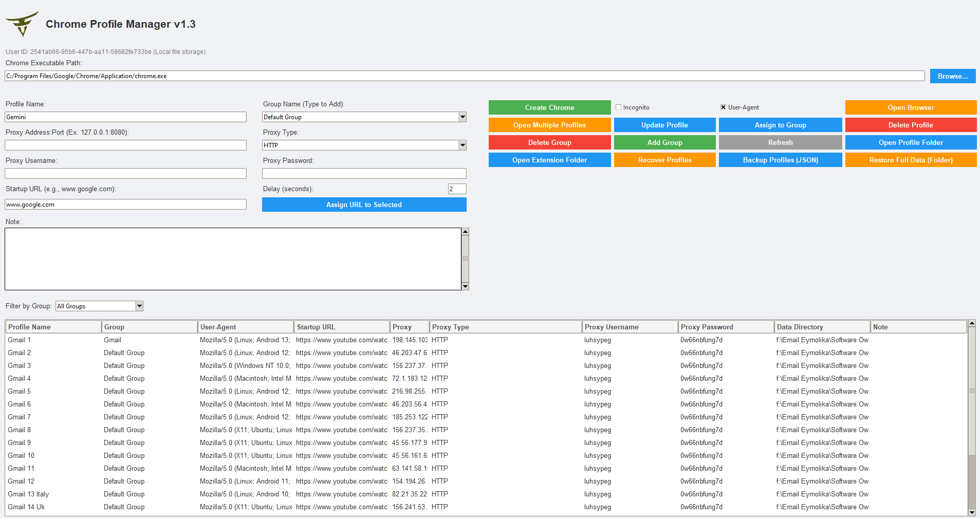Click the Assign to Group button
The height and width of the screenshot is (518, 980).
[780, 125]
